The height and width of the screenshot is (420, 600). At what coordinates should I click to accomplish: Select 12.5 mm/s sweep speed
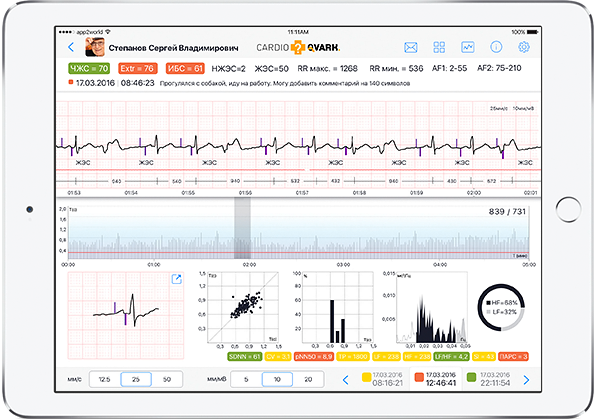click(x=104, y=379)
